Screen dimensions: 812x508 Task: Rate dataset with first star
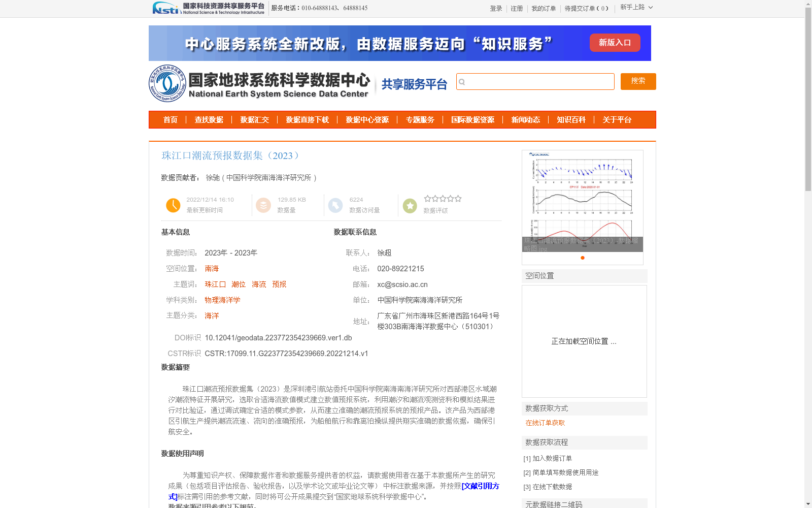coord(427,199)
